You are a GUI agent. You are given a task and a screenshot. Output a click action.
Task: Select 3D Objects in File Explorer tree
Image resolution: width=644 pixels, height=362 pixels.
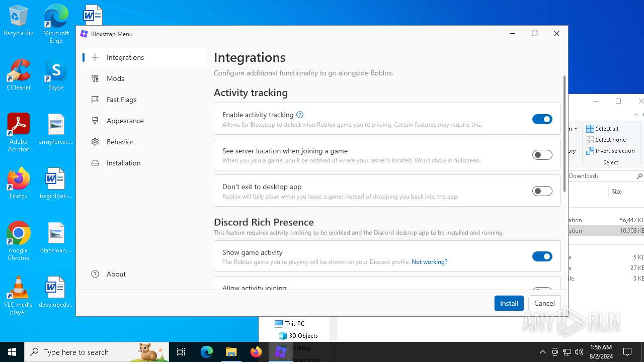(x=298, y=336)
